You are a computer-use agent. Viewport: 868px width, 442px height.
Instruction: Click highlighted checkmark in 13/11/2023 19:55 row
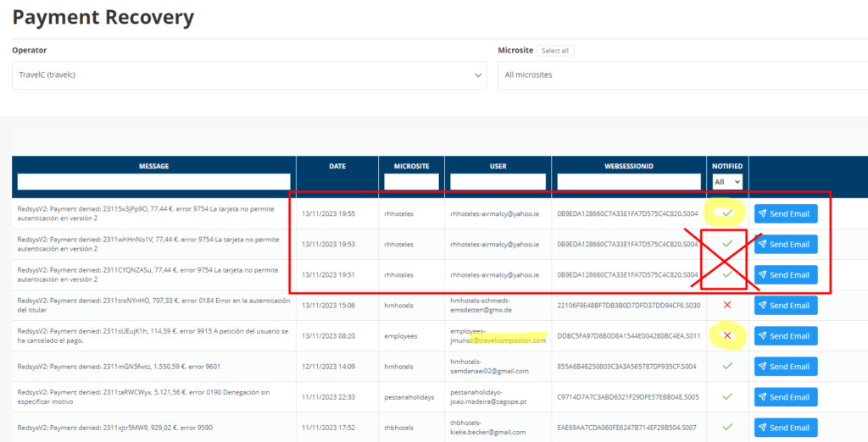coord(726,213)
